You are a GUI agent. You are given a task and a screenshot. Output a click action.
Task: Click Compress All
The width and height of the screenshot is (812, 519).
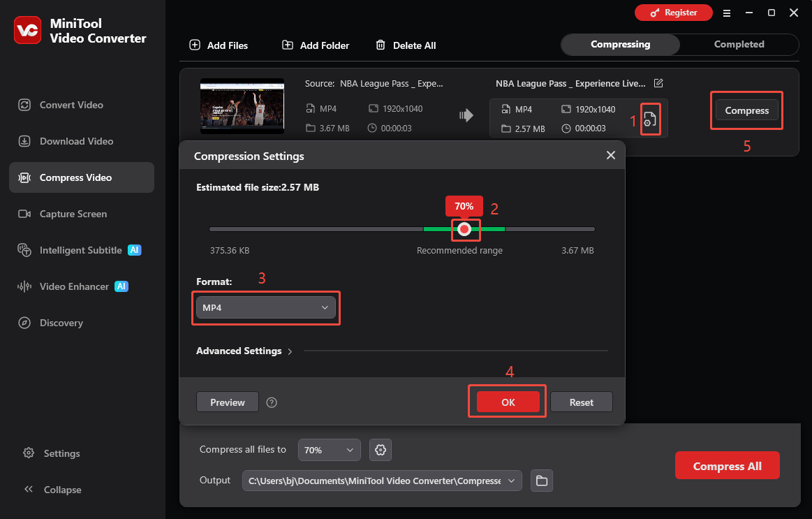click(x=727, y=466)
